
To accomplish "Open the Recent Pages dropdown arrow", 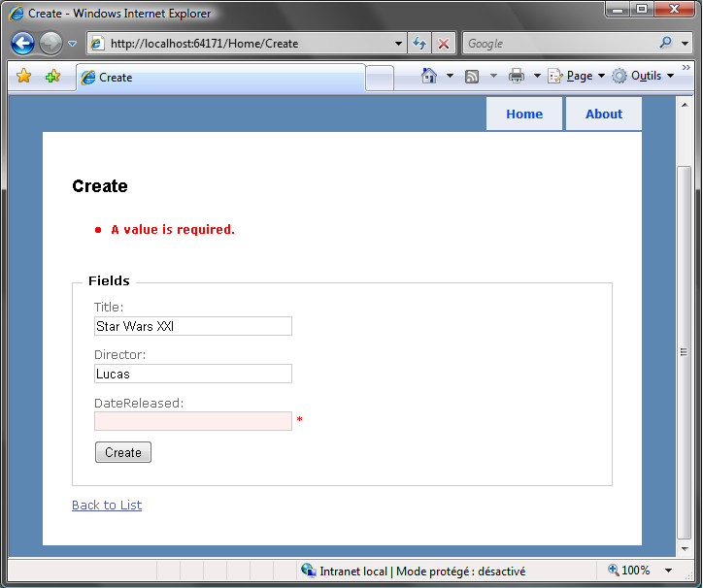I will tap(72, 44).
